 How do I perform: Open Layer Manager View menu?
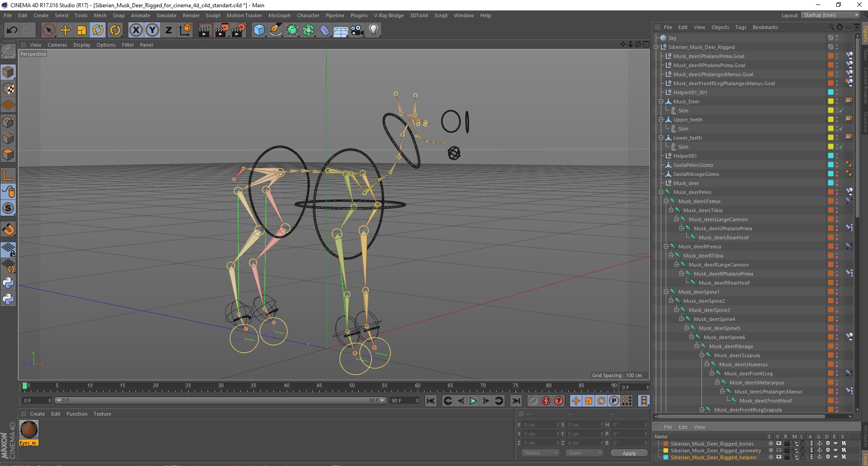(x=699, y=427)
